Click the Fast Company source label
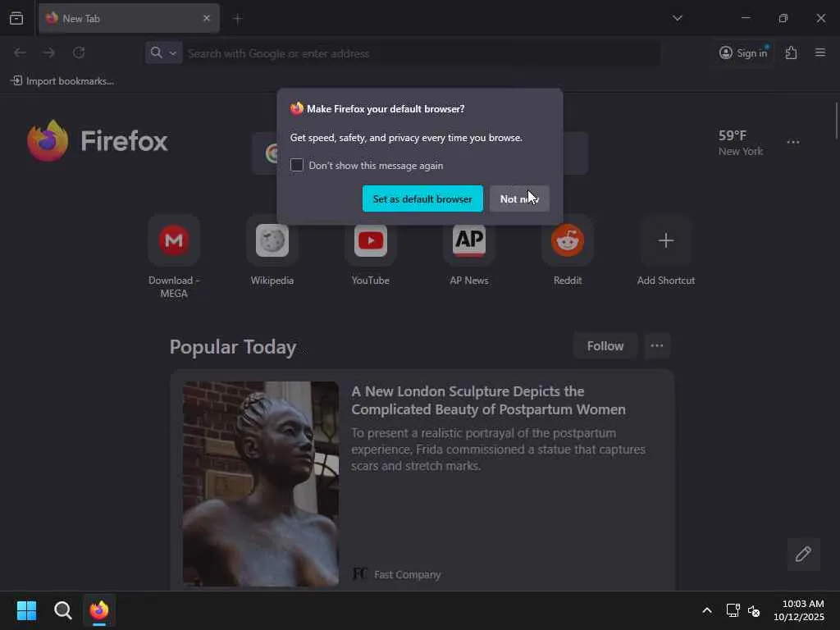Screen dimensions: 840x630 point(407,574)
